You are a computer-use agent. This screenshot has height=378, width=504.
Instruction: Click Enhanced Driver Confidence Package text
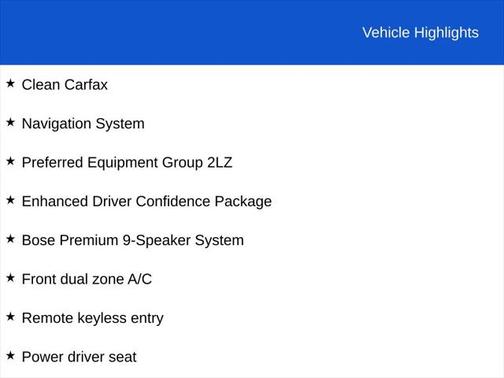[147, 202]
